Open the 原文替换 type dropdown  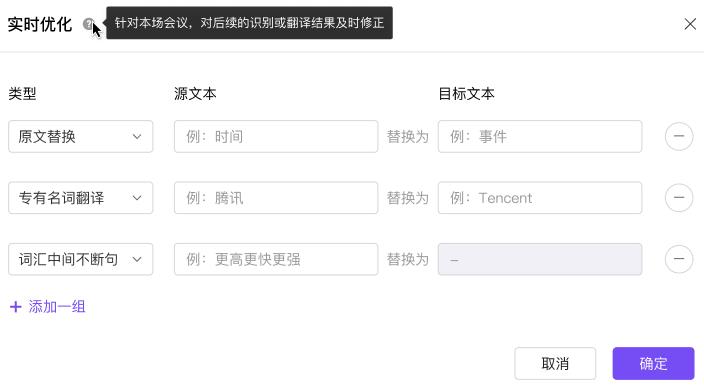(x=81, y=137)
